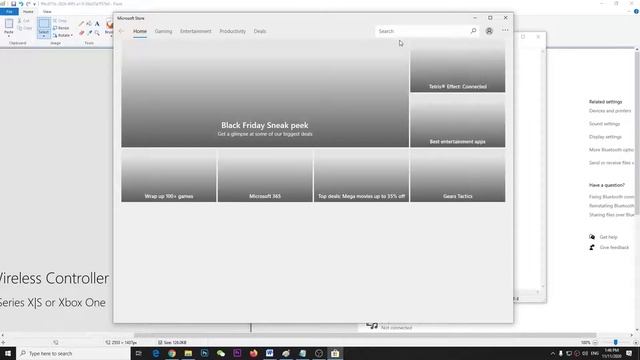Open the Home tab in Paint ribbon
The height and width of the screenshot is (360, 640).
coord(28,12)
